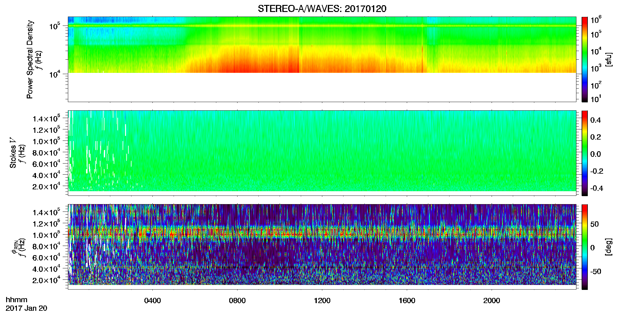
Task: Select the 1200 time tick label
Action: (322, 301)
